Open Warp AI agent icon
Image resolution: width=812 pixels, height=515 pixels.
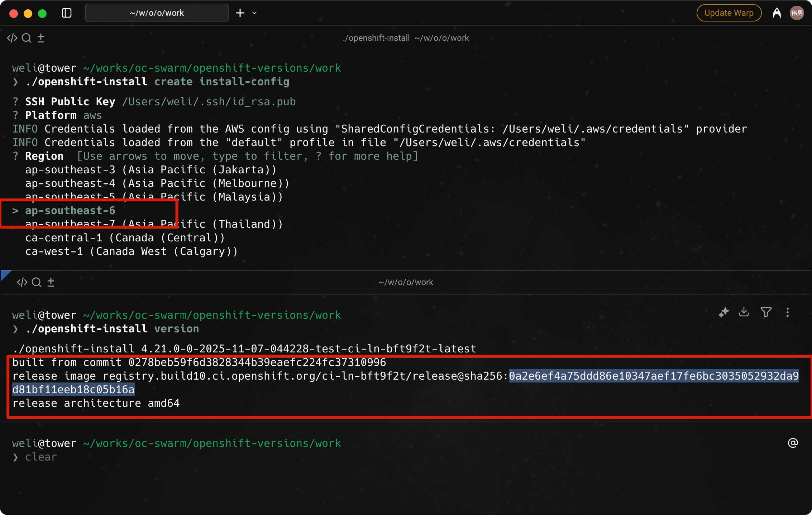(x=777, y=13)
